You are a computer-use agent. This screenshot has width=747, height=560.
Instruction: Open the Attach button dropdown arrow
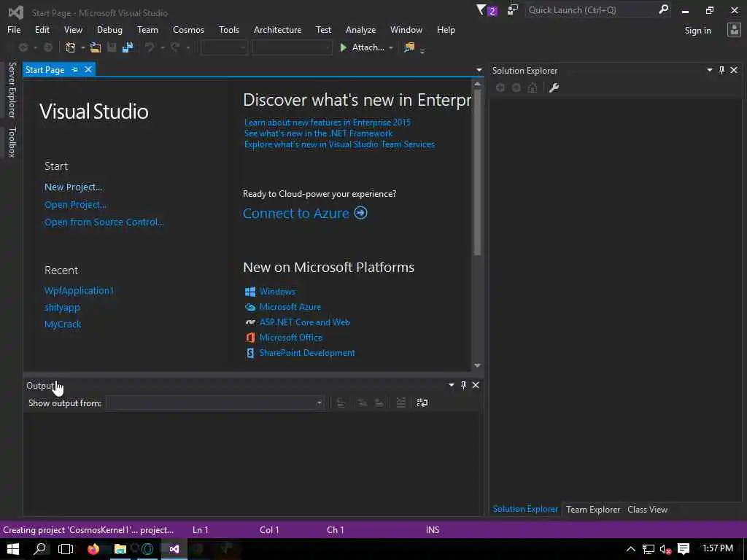pyautogui.click(x=391, y=47)
